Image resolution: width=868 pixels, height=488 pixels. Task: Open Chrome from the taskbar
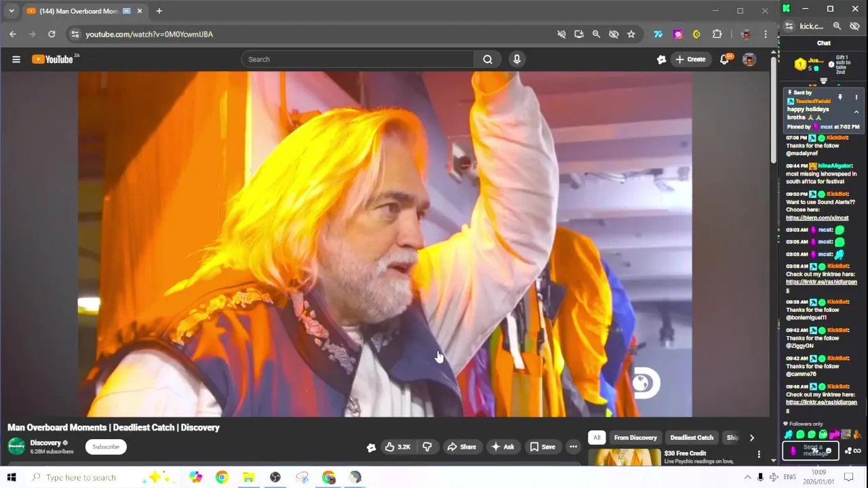pos(222,477)
